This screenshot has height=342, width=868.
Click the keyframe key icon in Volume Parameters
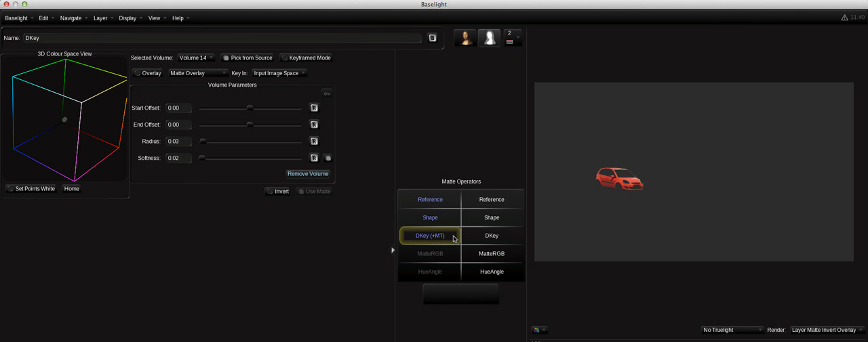coord(327,93)
